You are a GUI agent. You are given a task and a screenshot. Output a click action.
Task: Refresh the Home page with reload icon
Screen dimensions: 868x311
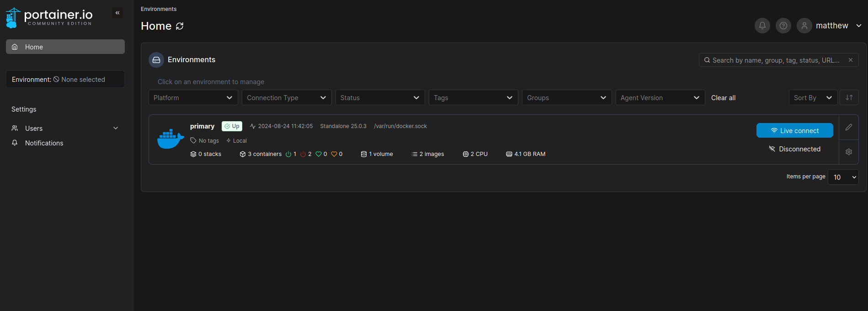[180, 26]
